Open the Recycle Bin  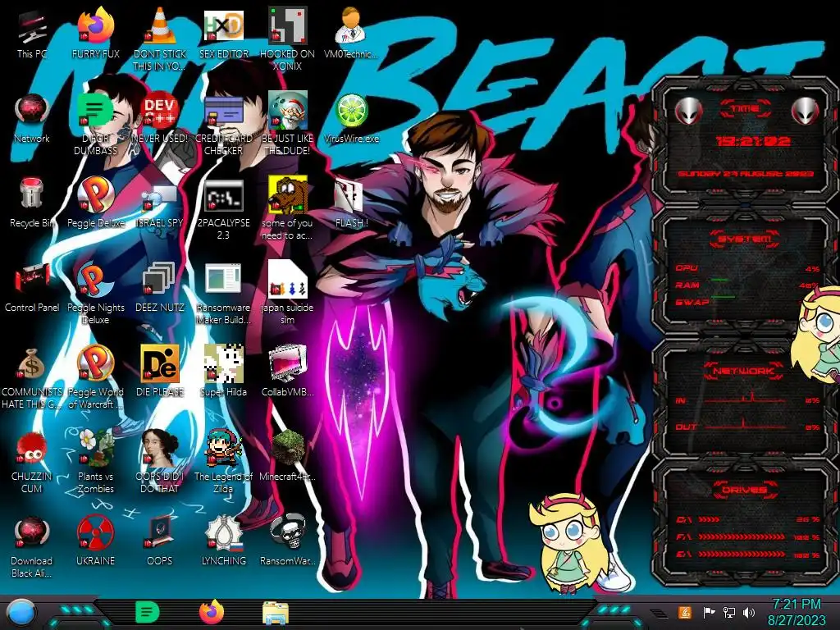(32, 203)
